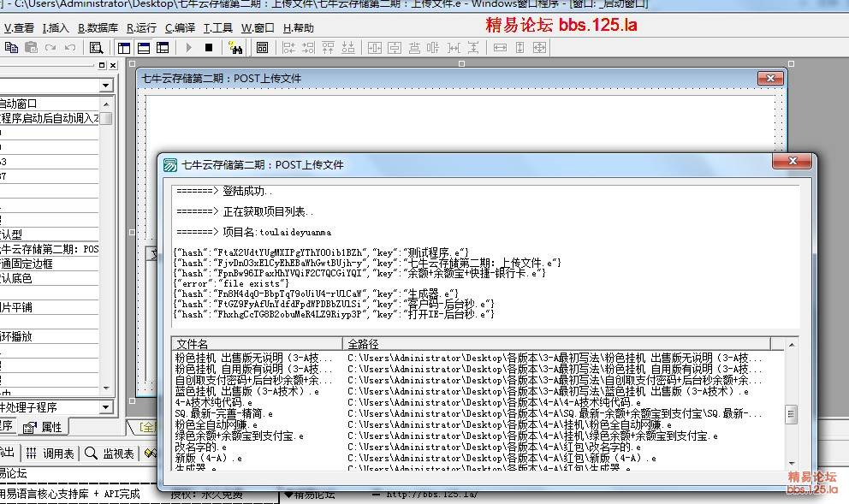Click the undo arrow icon
The height and width of the screenshot is (504, 849).
pos(70,48)
